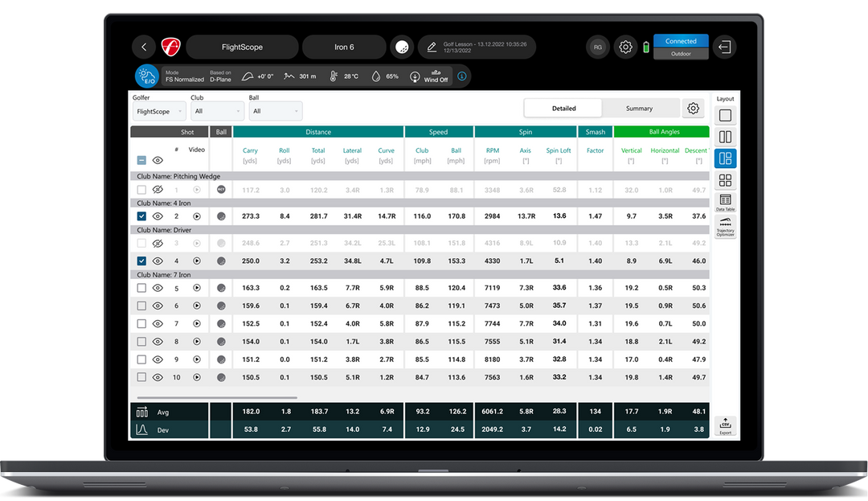The image size is (868, 501).
Task: Click the exit session icon
Action: (725, 47)
